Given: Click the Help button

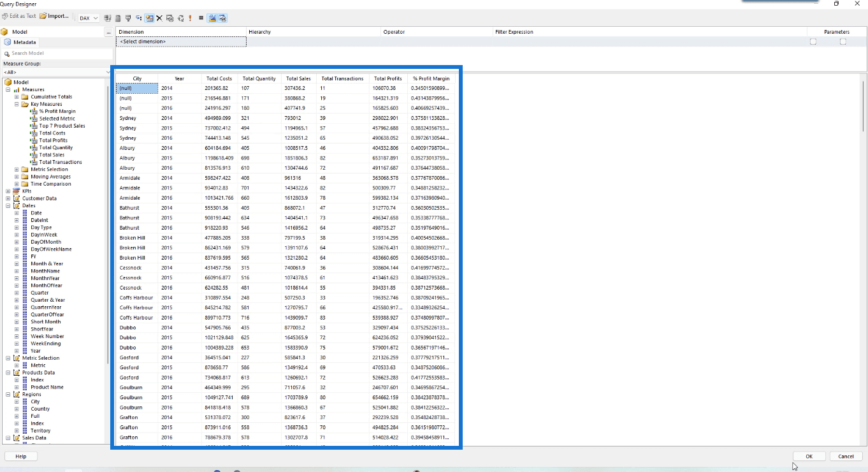Looking at the screenshot, I should click(21, 456).
